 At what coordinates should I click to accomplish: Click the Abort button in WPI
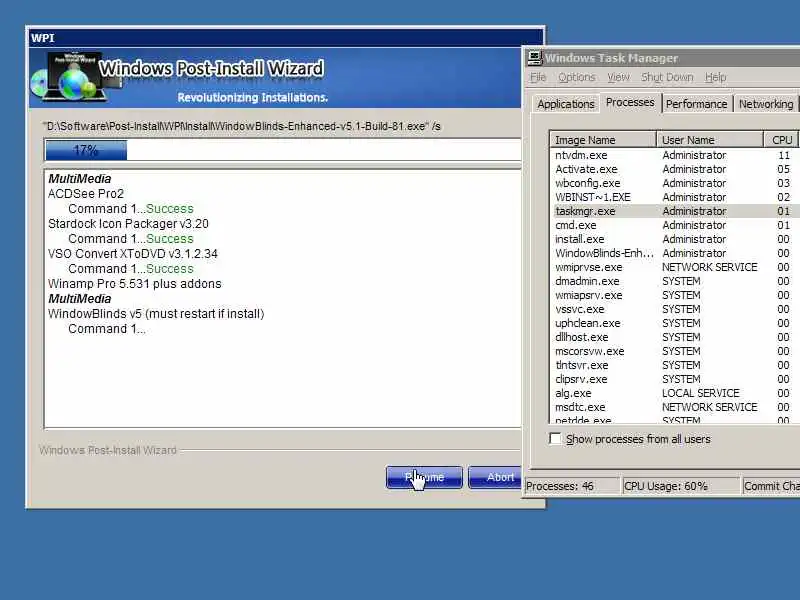(x=495, y=477)
